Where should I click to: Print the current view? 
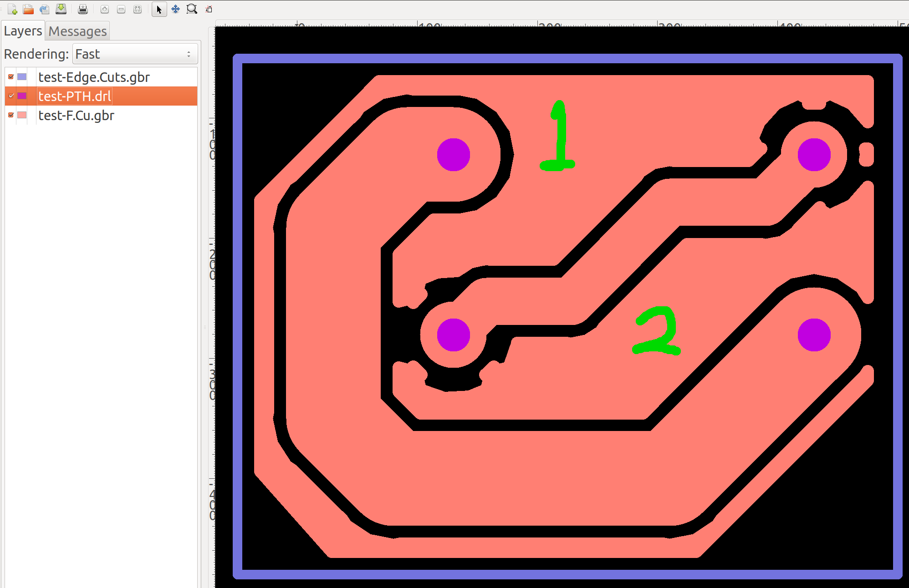pyautogui.click(x=82, y=9)
